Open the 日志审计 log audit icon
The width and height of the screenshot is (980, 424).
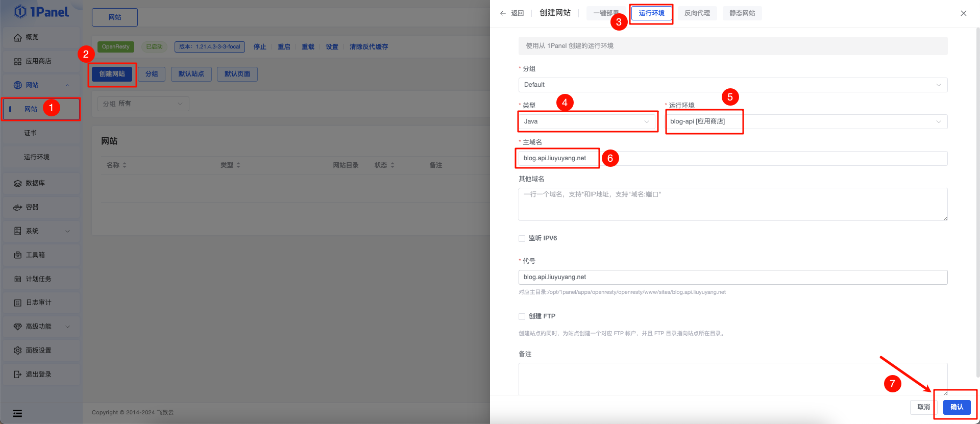point(18,303)
